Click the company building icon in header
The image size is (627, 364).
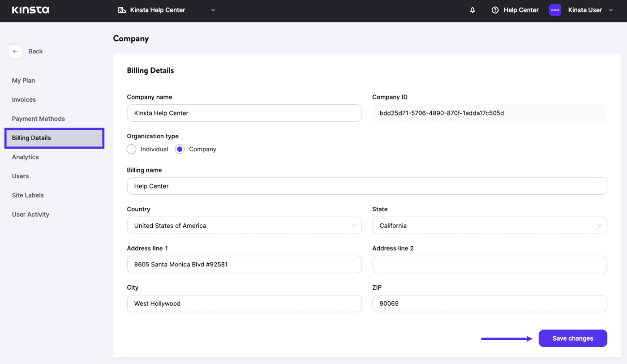(x=122, y=10)
